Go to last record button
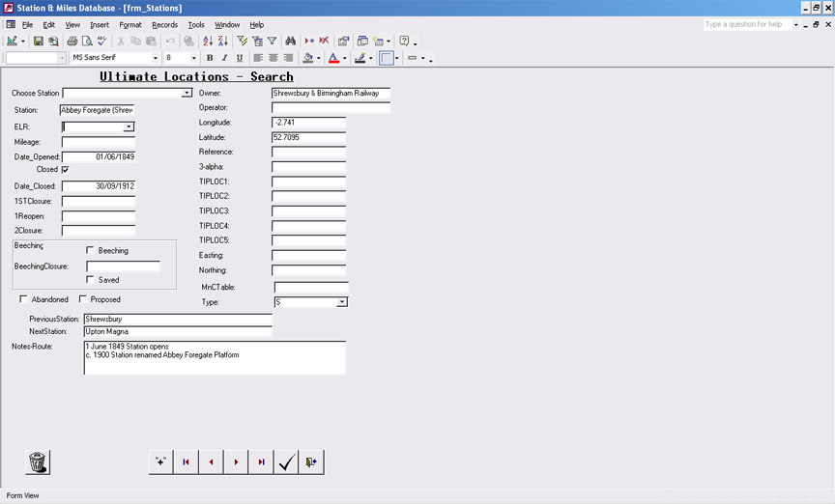The image size is (835, 504). [x=261, y=462]
